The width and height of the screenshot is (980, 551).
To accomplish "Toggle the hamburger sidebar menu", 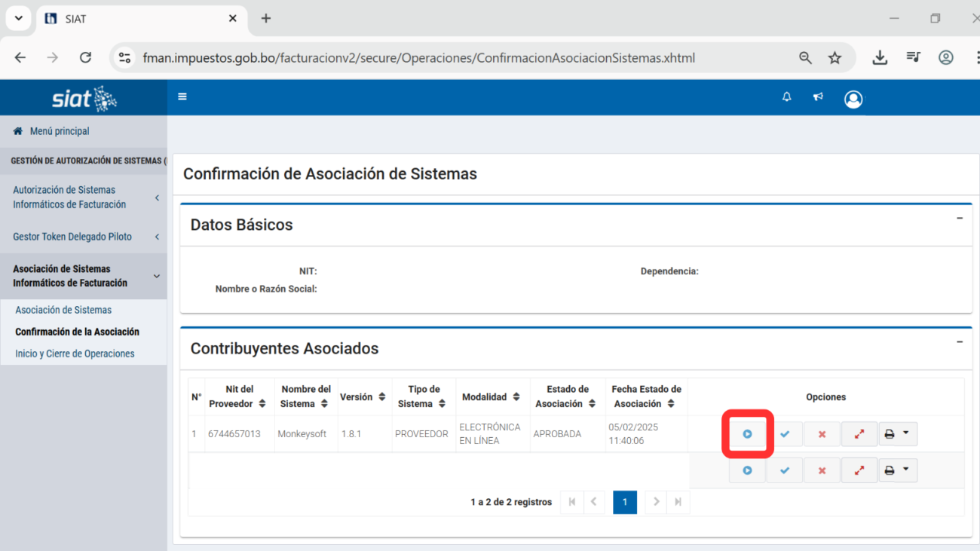I will click(182, 96).
